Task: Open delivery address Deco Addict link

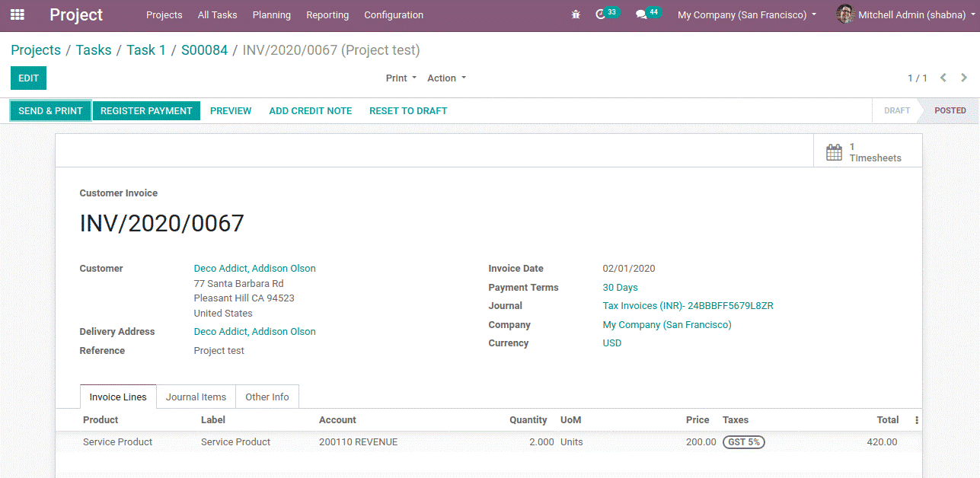Action: 254,331
